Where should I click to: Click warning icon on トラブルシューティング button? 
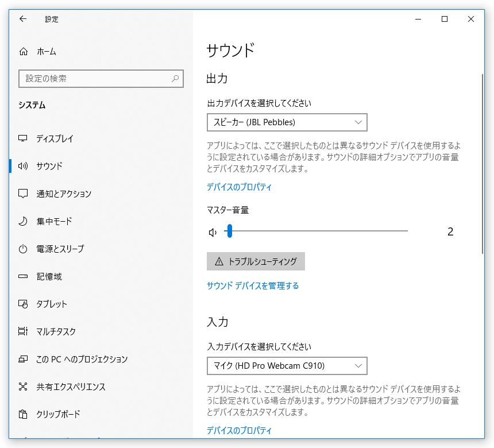[x=219, y=261]
